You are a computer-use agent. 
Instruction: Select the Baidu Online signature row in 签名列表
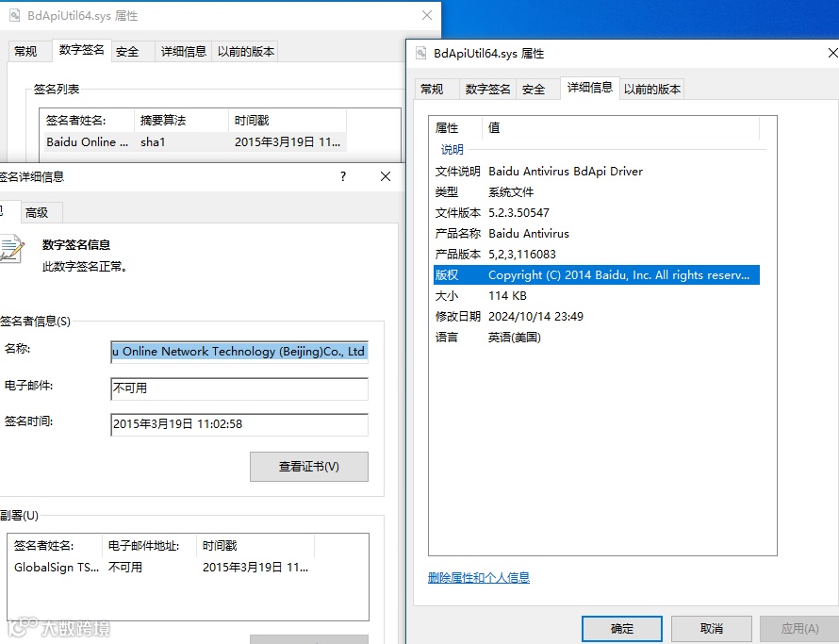(x=195, y=141)
